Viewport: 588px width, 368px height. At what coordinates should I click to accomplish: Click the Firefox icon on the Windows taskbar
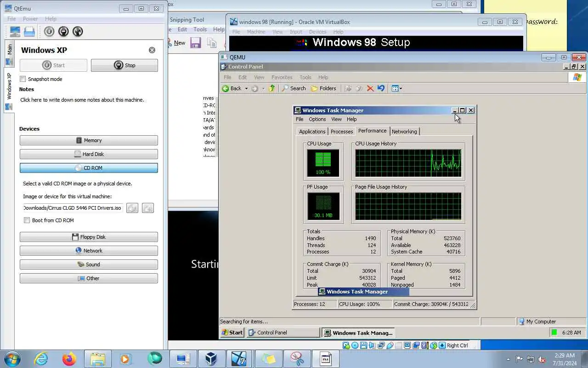coord(69,359)
